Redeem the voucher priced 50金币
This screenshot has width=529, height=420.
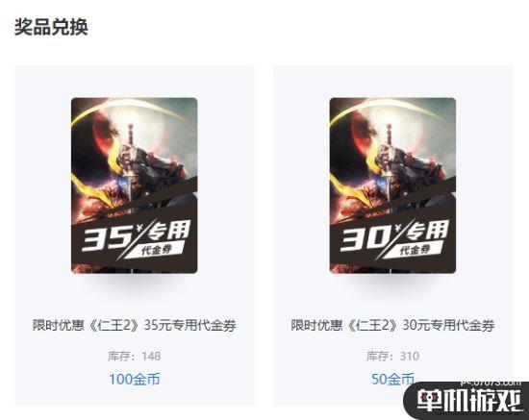coord(392,380)
